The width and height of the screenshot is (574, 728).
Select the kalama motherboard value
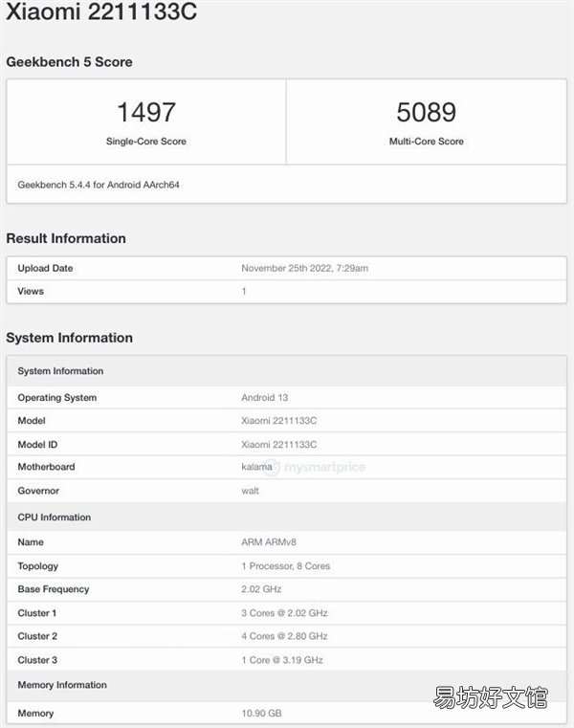coord(256,467)
